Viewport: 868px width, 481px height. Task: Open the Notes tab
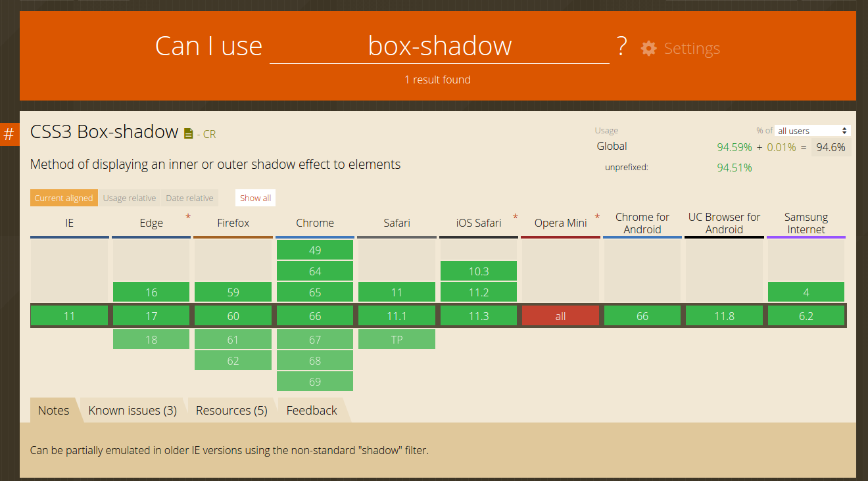tap(53, 410)
